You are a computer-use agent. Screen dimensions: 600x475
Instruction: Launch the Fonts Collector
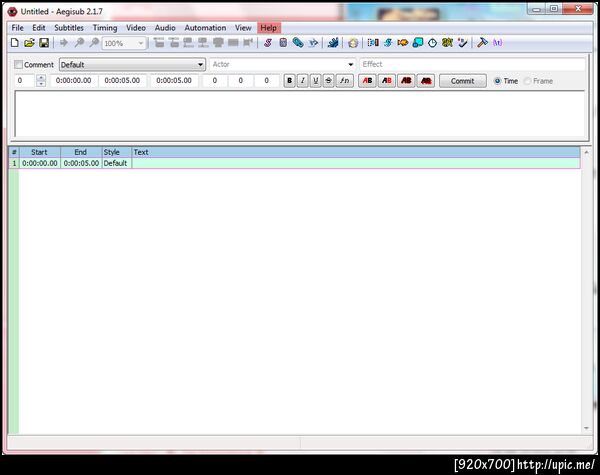[313, 43]
